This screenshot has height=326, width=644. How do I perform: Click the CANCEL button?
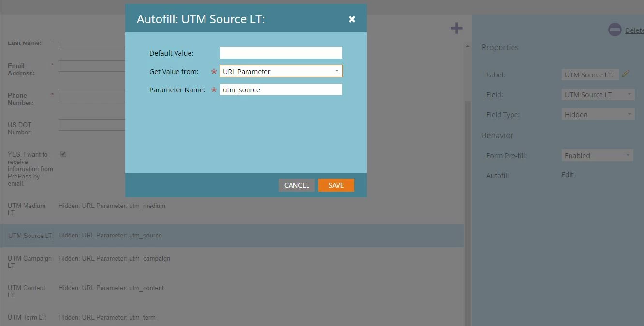[x=297, y=185]
